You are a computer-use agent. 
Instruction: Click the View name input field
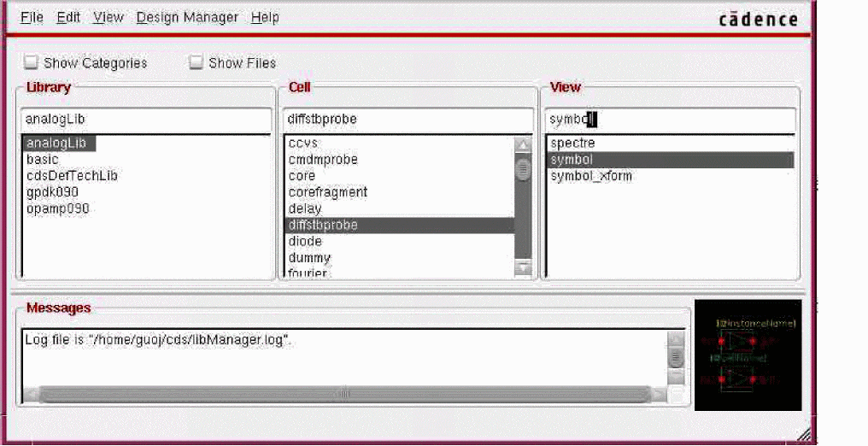click(670, 120)
